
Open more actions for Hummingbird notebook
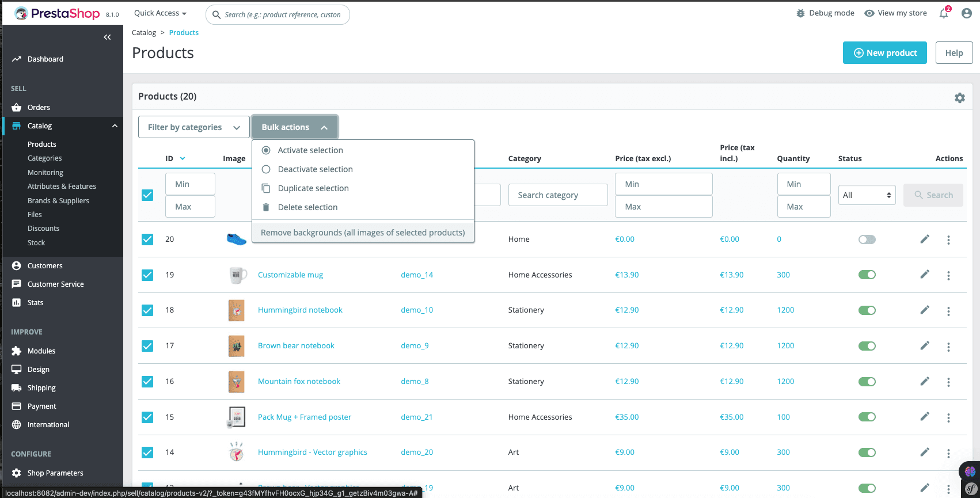948,311
